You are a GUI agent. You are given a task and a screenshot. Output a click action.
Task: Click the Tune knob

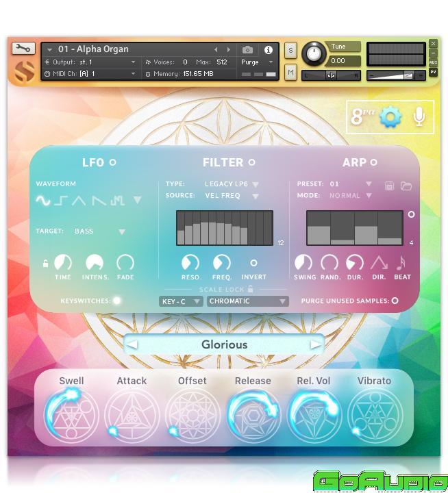point(314,53)
